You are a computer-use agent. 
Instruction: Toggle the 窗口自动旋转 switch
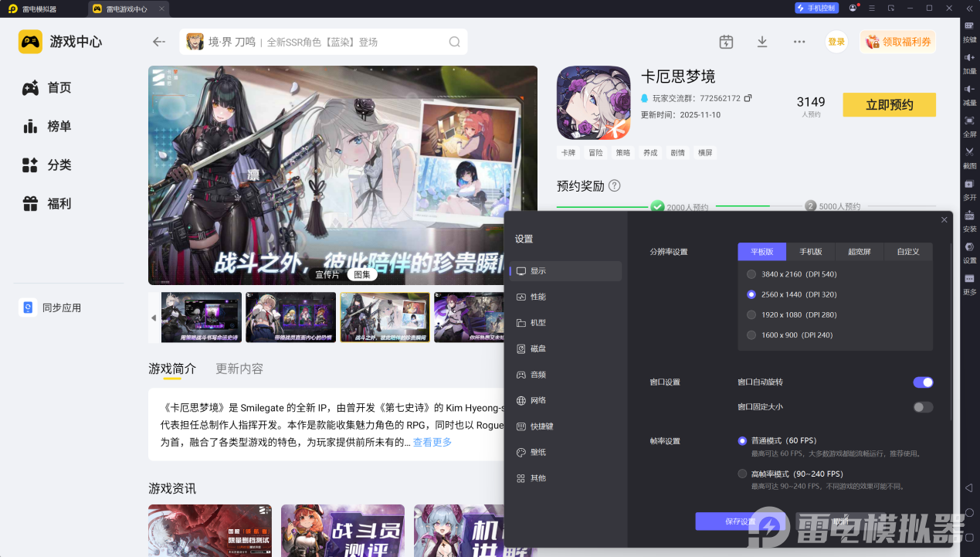coord(923,382)
